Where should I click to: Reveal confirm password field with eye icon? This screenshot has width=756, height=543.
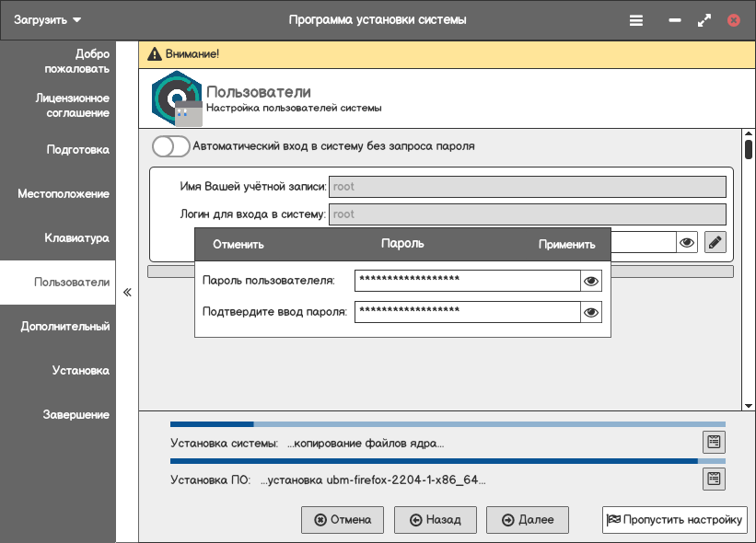(x=591, y=313)
